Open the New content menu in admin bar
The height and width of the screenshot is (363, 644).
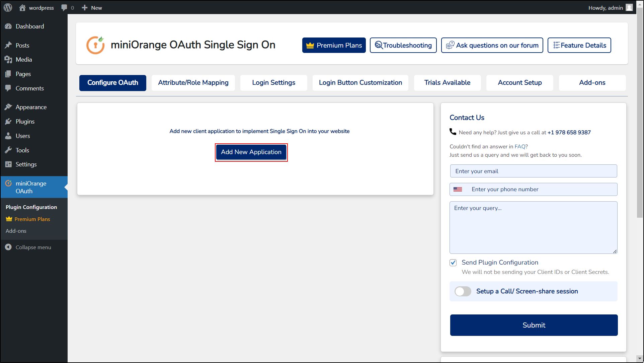click(x=92, y=8)
